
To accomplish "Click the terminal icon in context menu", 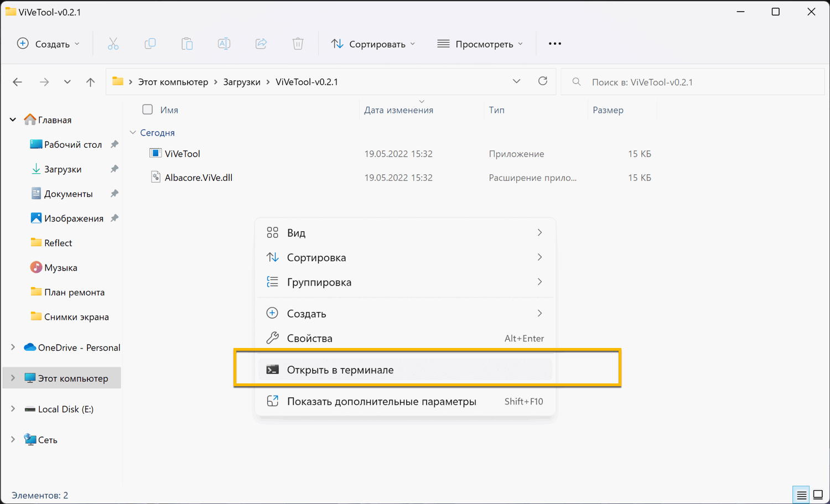I will (x=272, y=370).
